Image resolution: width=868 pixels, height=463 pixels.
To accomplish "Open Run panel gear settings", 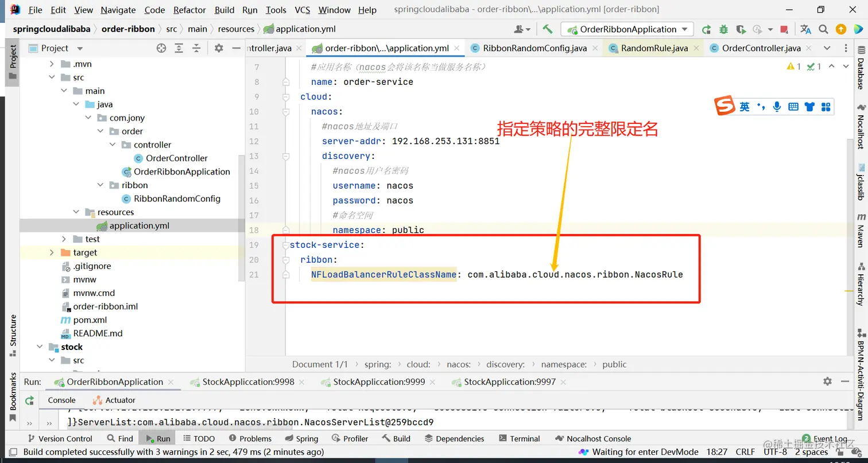I will pos(827,382).
